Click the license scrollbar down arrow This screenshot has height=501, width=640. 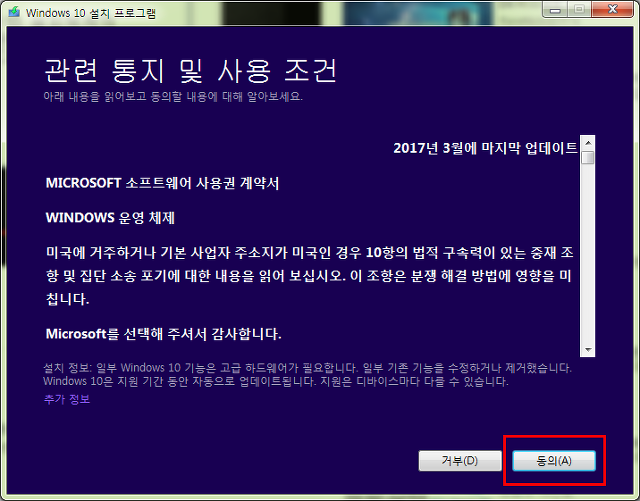pos(588,350)
